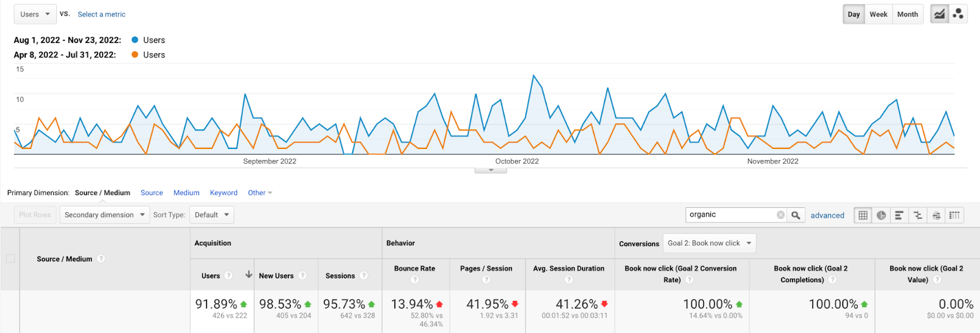Image resolution: width=980 pixels, height=333 pixels.
Task: Click the September 2022 axis label
Action: click(x=269, y=161)
